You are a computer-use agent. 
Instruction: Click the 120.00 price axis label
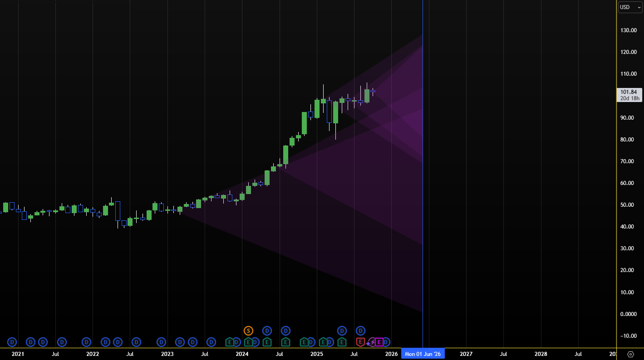coord(629,52)
